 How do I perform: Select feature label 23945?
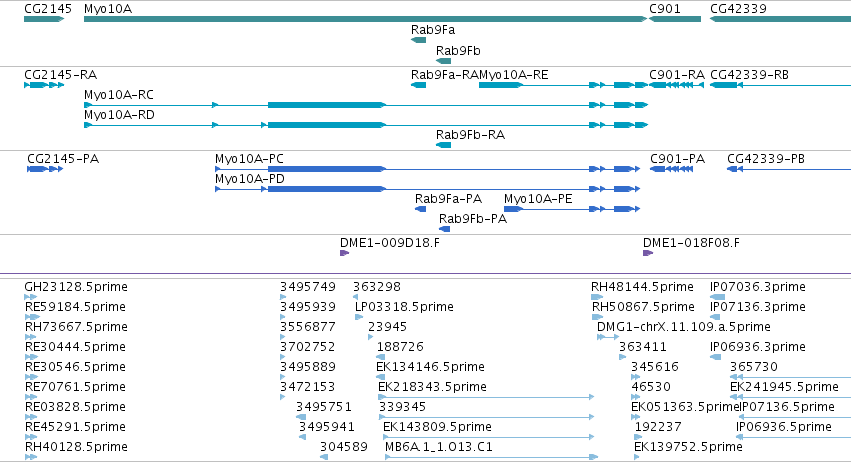pyautogui.click(x=388, y=327)
